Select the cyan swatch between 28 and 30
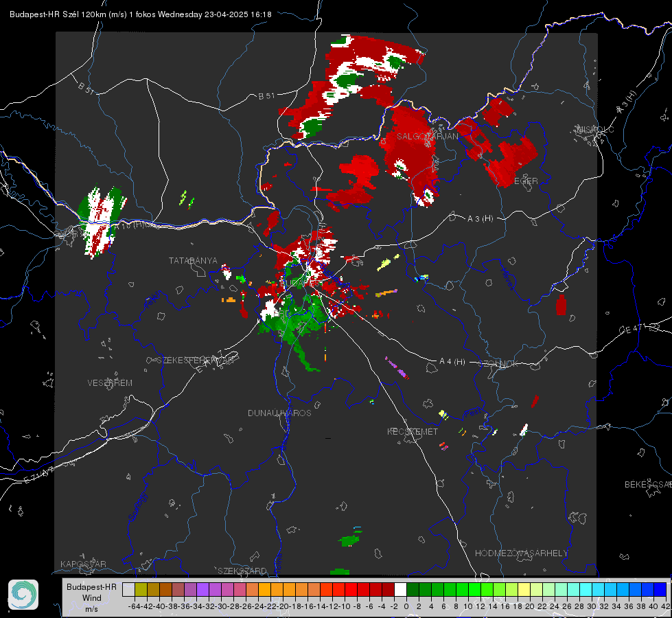672x618 pixels. point(586,590)
